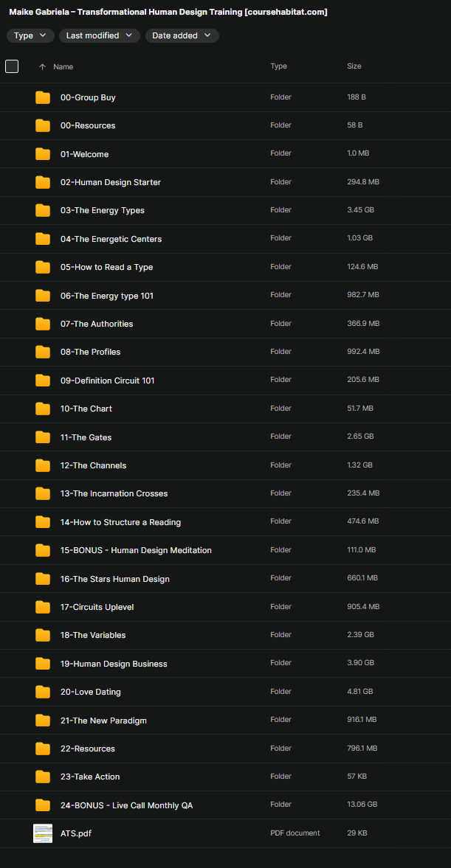Sort the list by the Name column header
Image resolution: width=451 pixels, height=868 pixels.
click(x=63, y=67)
